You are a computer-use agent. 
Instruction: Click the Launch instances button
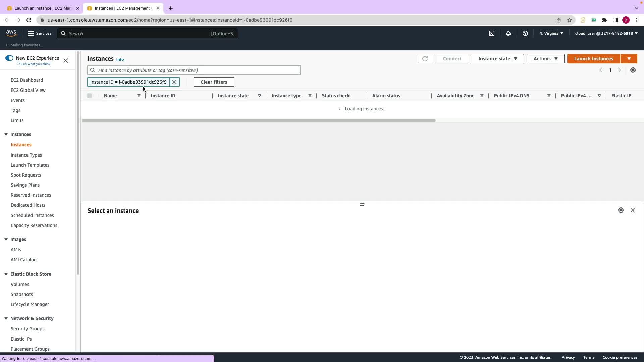593,59
